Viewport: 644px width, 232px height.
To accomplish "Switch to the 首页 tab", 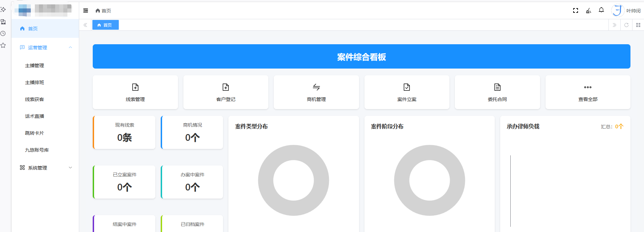I will click(x=106, y=25).
